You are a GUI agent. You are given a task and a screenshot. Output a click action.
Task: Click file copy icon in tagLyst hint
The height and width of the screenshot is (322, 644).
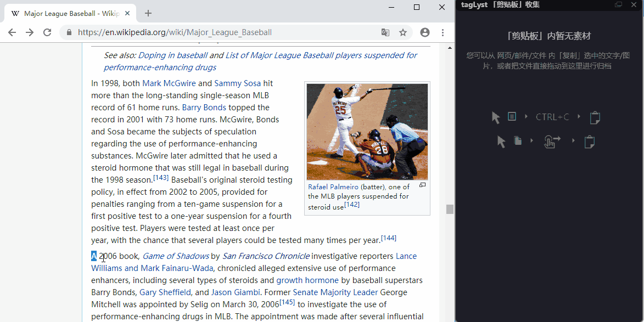[518, 140]
